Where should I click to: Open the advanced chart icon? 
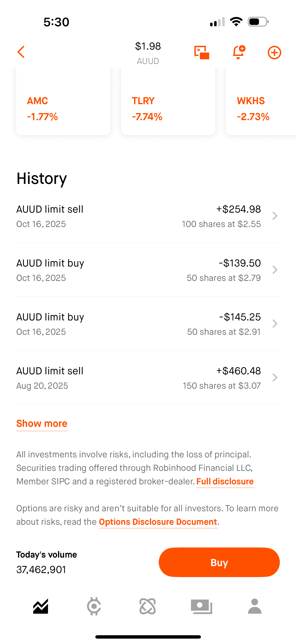tap(202, 53)
